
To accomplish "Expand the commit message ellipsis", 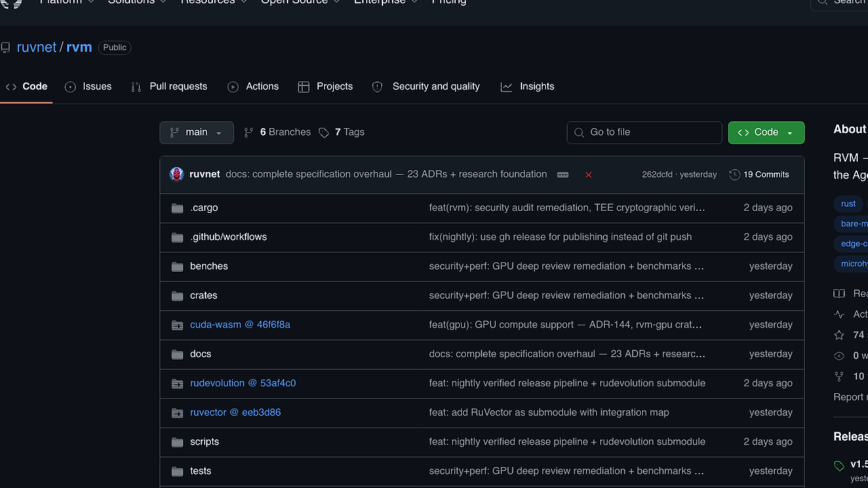I will pyautogui.click(x=563, y=175).
